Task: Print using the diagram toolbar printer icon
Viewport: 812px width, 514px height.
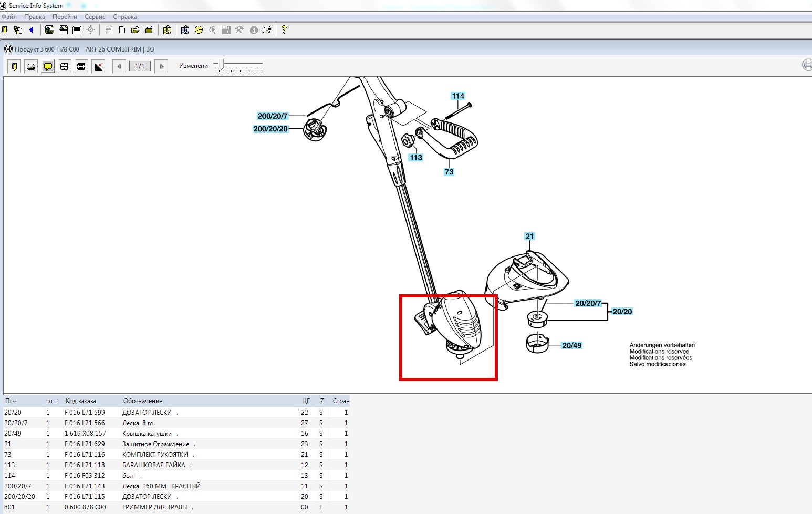Action: (31, 66)
